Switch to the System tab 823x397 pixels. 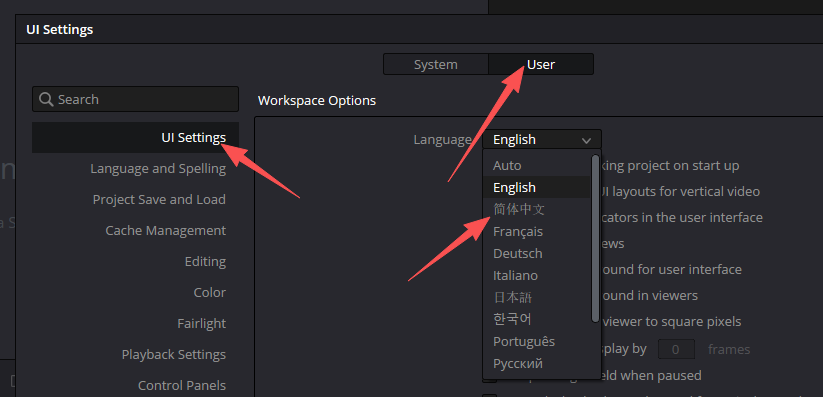[436, 64]
